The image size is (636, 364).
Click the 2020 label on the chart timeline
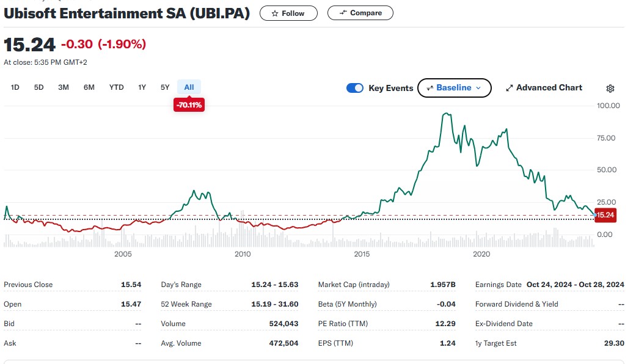coord(481,253)
